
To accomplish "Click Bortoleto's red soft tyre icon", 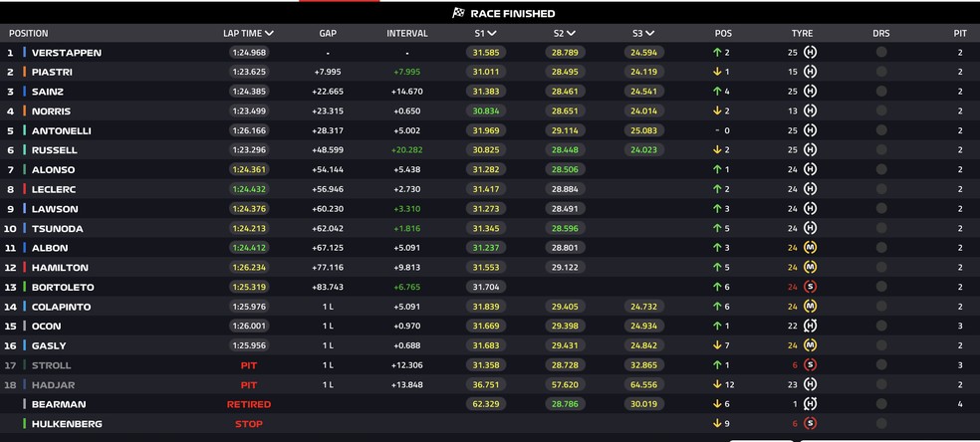I will tap(810, 287).
